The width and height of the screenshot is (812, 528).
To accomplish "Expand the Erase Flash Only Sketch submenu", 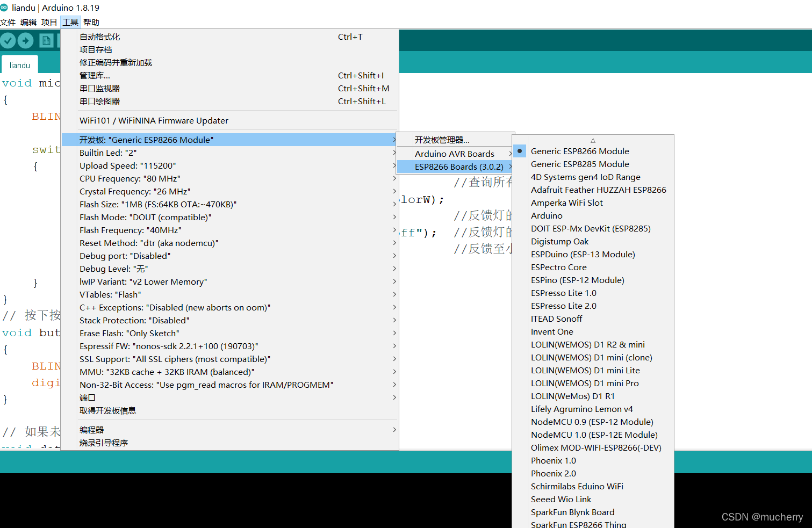I will coord(230,333).
